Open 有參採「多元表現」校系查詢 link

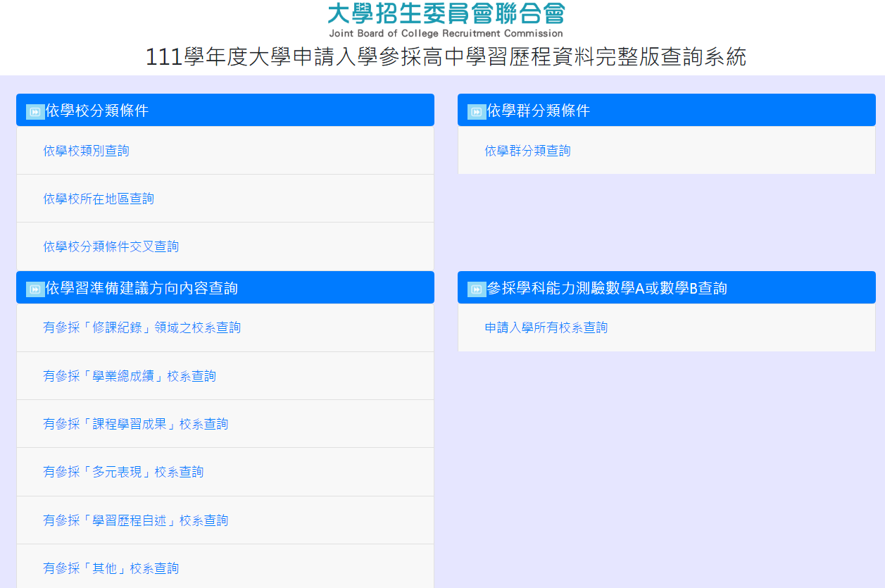[123, 472]
